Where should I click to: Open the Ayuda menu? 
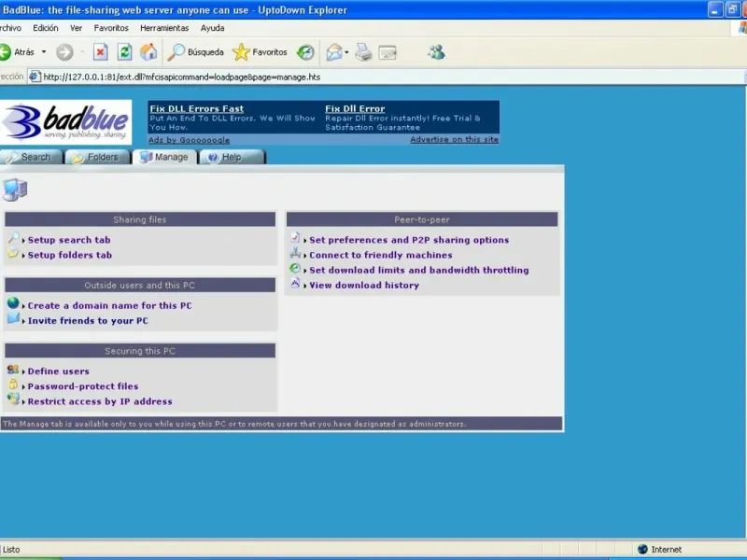coord(213,28)
